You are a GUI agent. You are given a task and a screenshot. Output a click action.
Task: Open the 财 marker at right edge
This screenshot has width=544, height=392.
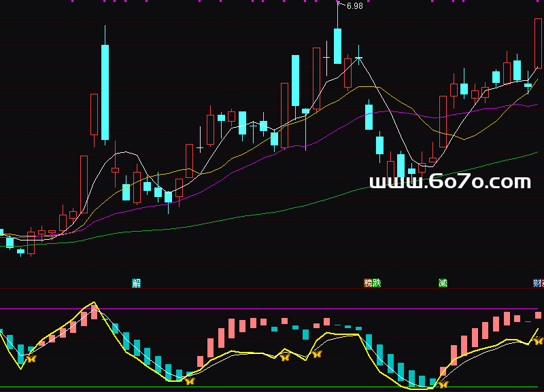pyautogui.click(x=537, y=283)
